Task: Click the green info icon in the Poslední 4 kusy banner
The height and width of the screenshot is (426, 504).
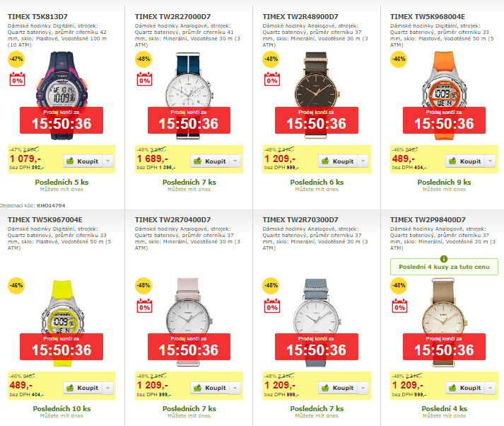Action: pyautogui.click(x=444, y=260)
